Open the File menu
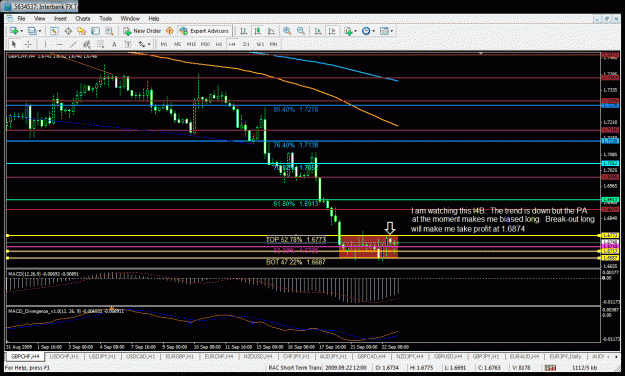This screenshot has width=625, height=376. tap(21, 18)
